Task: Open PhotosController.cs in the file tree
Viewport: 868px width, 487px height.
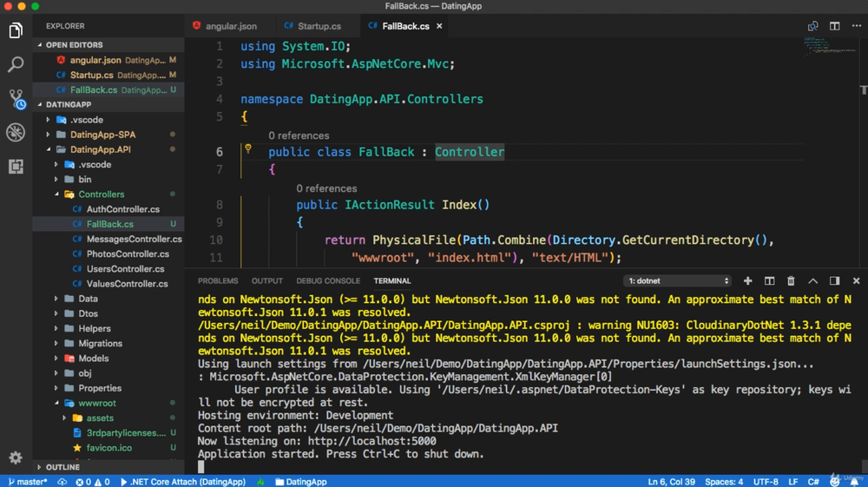Action: click(128, 254)
